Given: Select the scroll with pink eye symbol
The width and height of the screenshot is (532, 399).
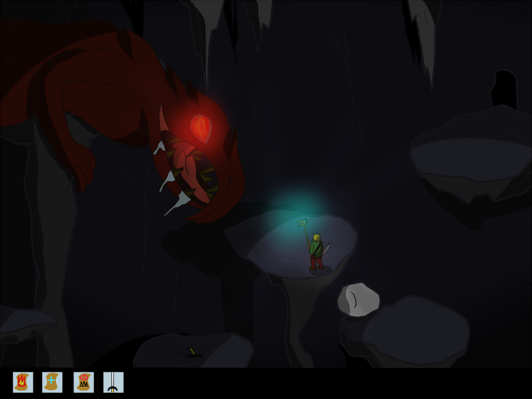Looking at the screenshot, I should click(84, 382).
